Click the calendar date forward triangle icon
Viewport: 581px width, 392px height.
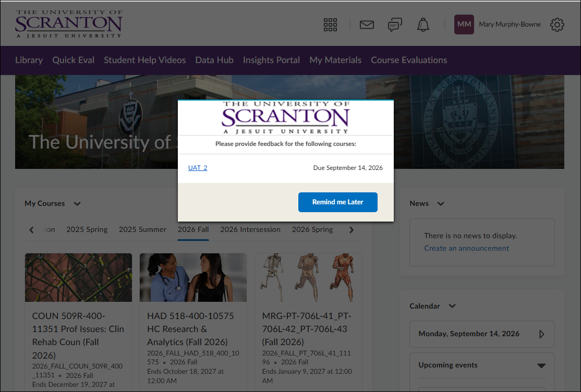(542, 334)
